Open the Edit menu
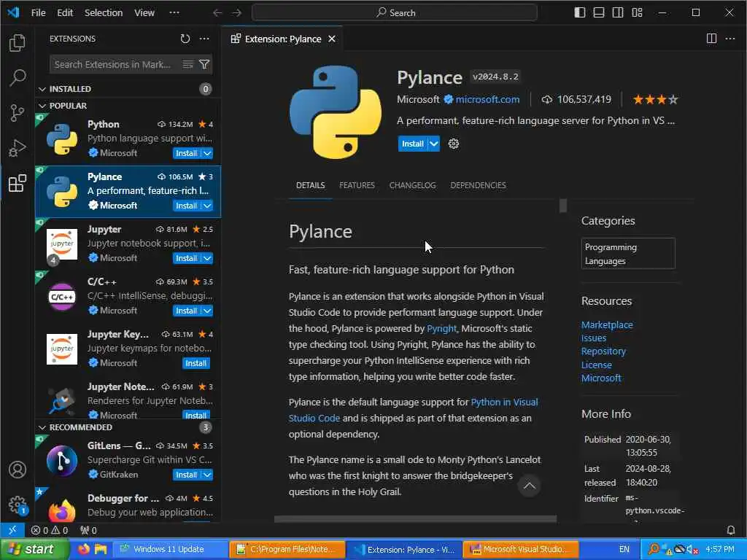The height and width of the screenshot is (560, 747). (x=65, y=12)
